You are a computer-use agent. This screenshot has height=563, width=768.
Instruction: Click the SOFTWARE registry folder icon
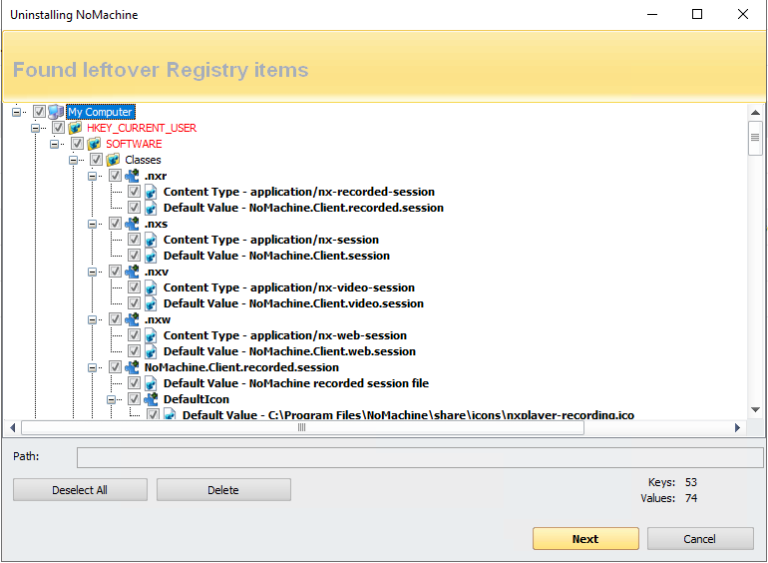tap(94, 144)
